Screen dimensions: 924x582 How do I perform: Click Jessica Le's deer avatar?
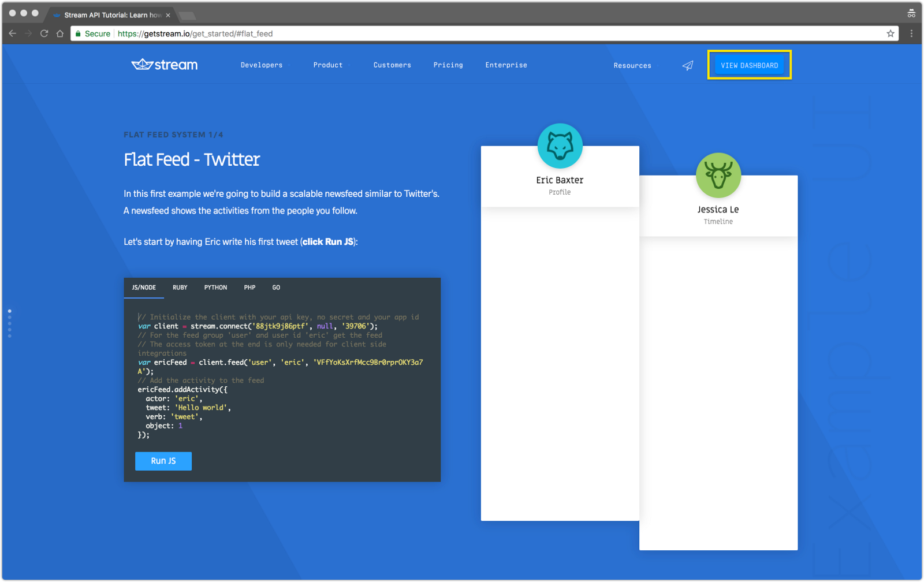(718, 175)
